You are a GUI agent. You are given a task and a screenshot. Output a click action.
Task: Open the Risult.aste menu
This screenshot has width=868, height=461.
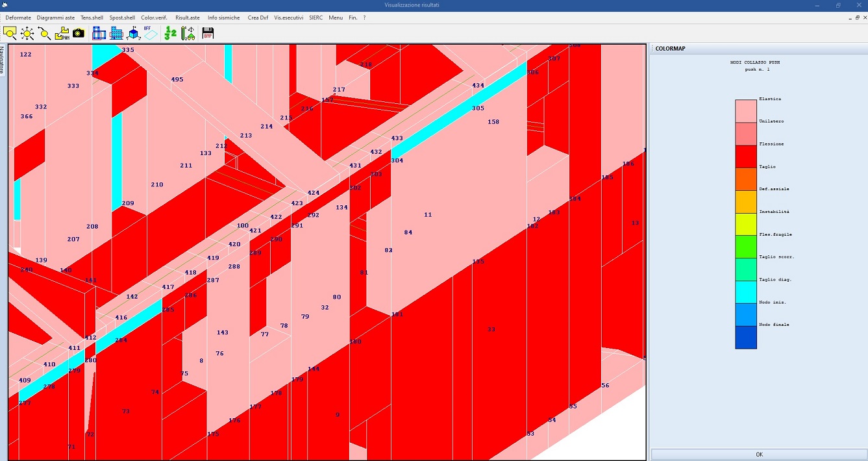tap(188, 18)
